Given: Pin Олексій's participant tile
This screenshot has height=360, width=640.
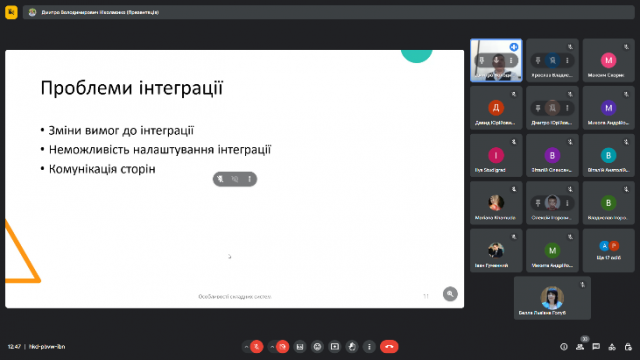Looking at the screenshot, I should pos(538,203).
